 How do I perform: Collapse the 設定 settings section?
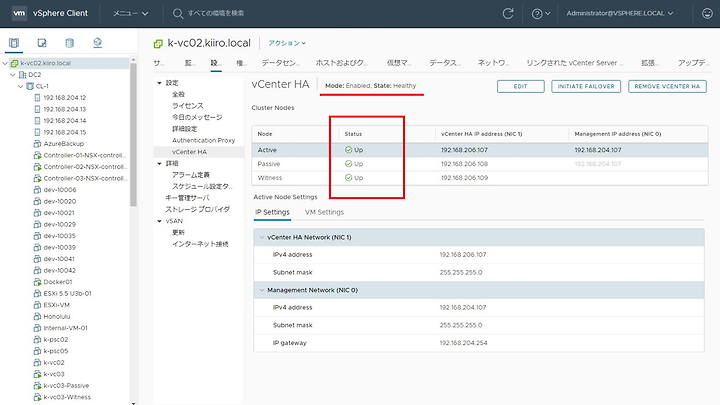159,83
